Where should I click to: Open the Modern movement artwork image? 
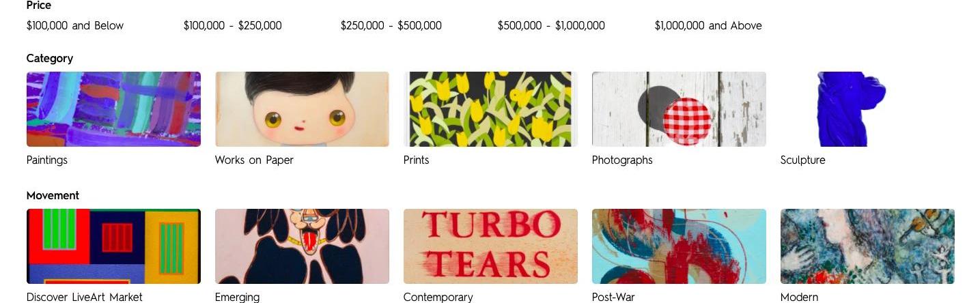tap(867, 246)
